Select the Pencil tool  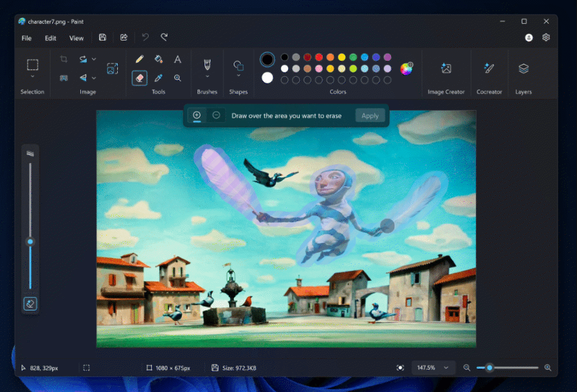[x=139, y=59]
